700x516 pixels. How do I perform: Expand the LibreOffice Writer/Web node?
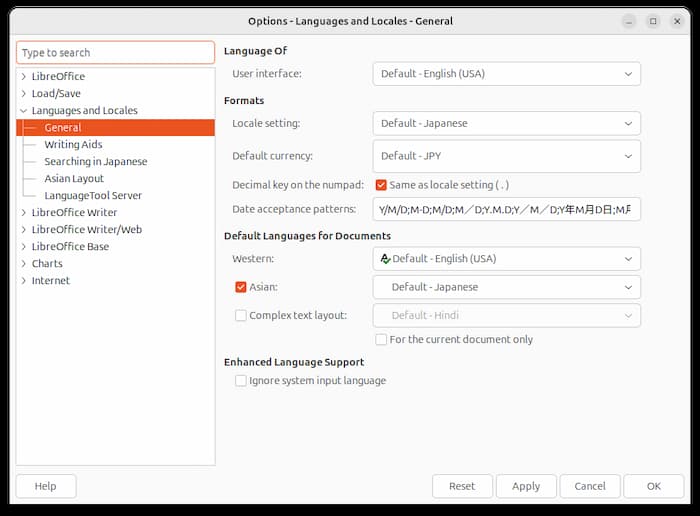click(x=24, y=229)
